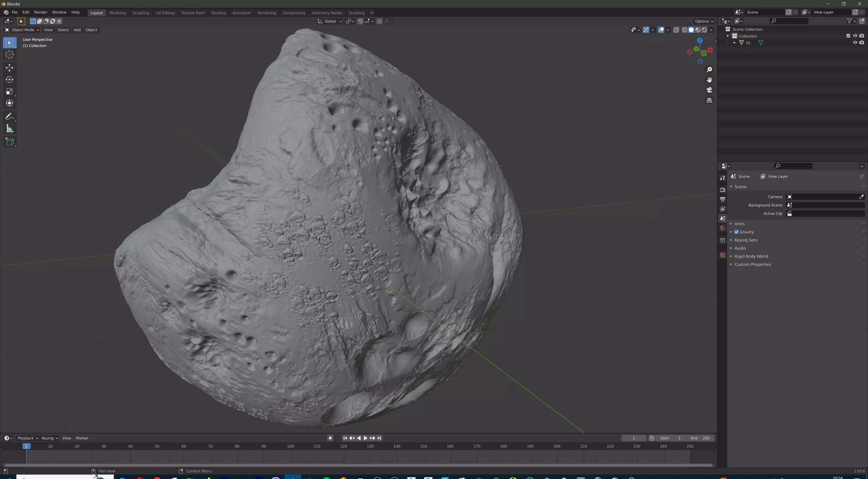868x479 pixels.
Task: Select the Annotate tool
Action: pos(9,117)
